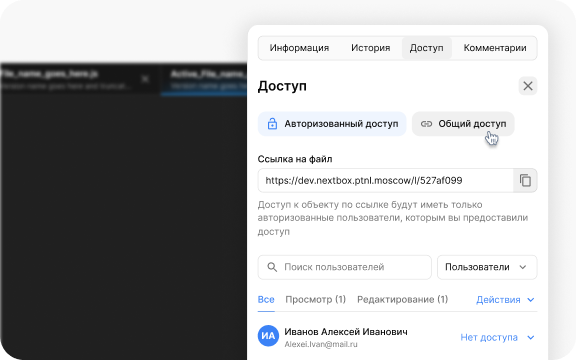Open the Комментарии tab
The image size is (576, 360).
(495, 48)
